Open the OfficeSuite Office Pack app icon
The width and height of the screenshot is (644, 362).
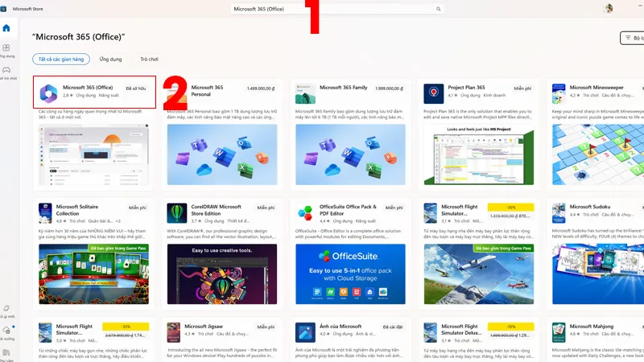(x=305, y=213)
